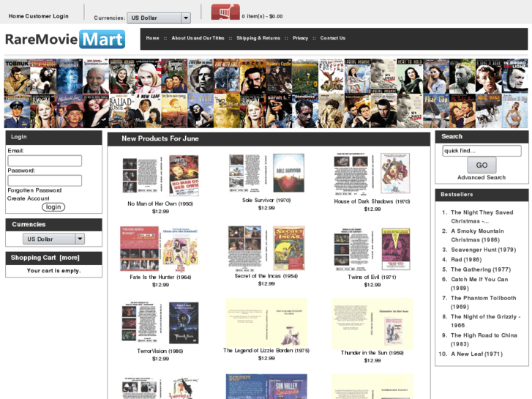Image resolution: width=532 pixels, height=399 pixels.
Task: Click The Legend of Lizzie Borden (1975) title
Action: click(266, 351)
